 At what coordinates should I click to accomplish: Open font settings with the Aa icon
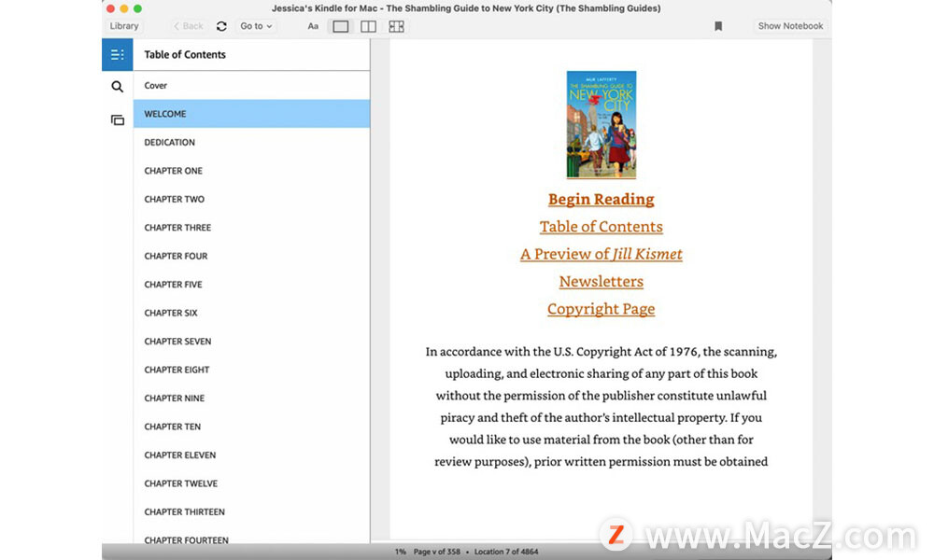pos(313,26)
